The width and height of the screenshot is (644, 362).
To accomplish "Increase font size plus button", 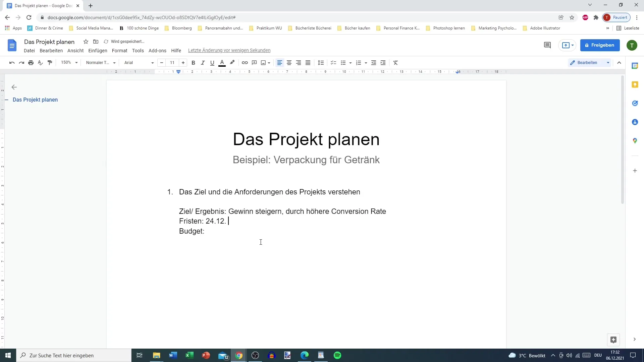I will click(183, 63).
